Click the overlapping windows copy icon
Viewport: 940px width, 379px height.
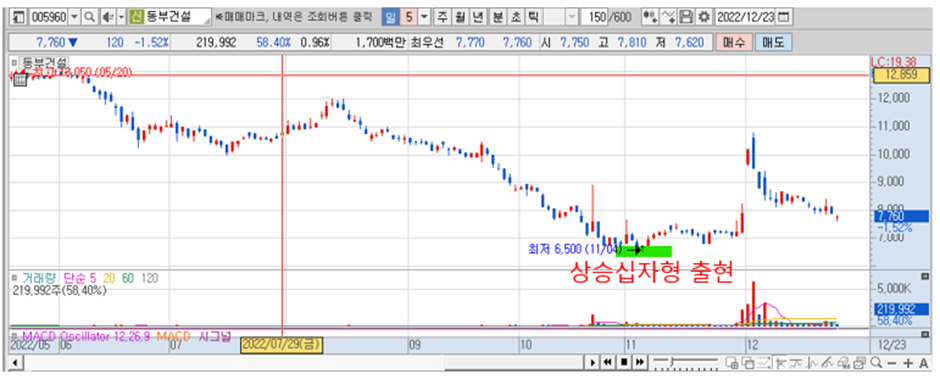[x=748, y=362]
